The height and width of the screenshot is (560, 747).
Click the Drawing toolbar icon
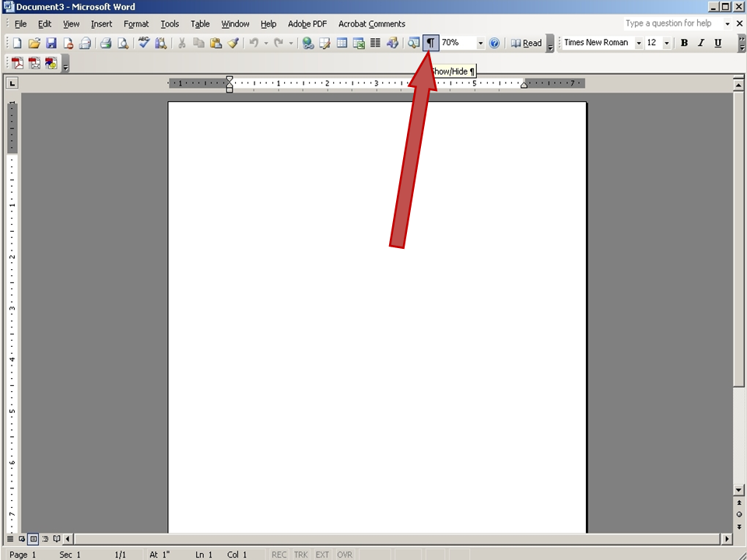391,43
